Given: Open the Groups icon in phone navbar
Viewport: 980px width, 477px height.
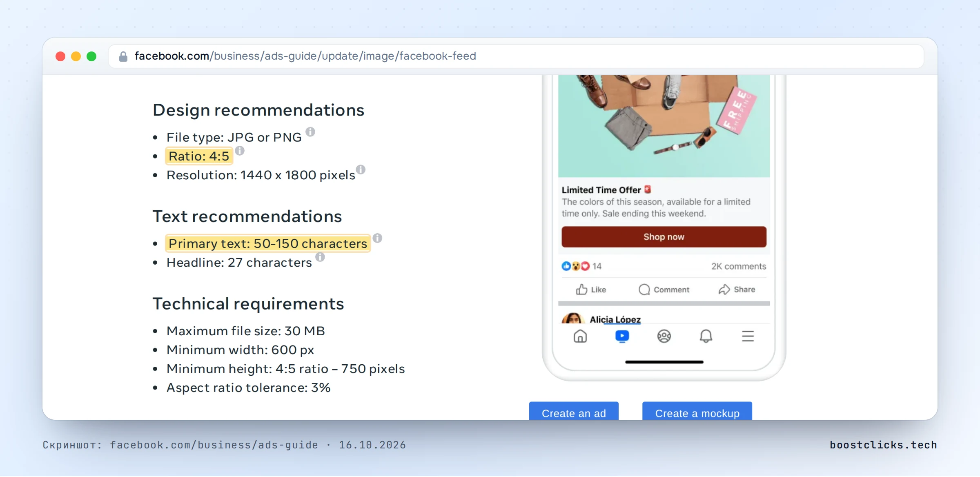Looking at the screenshot, I should pos(664,336).
